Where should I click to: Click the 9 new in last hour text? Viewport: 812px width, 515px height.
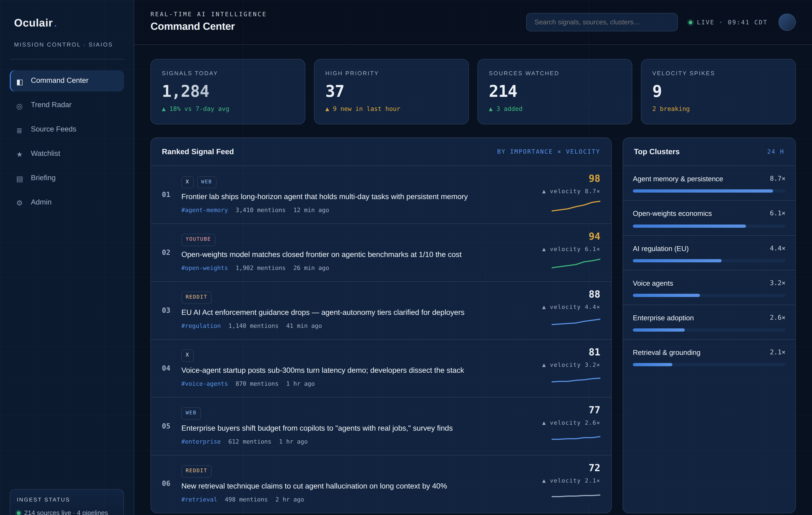click(x=363, y=109)
